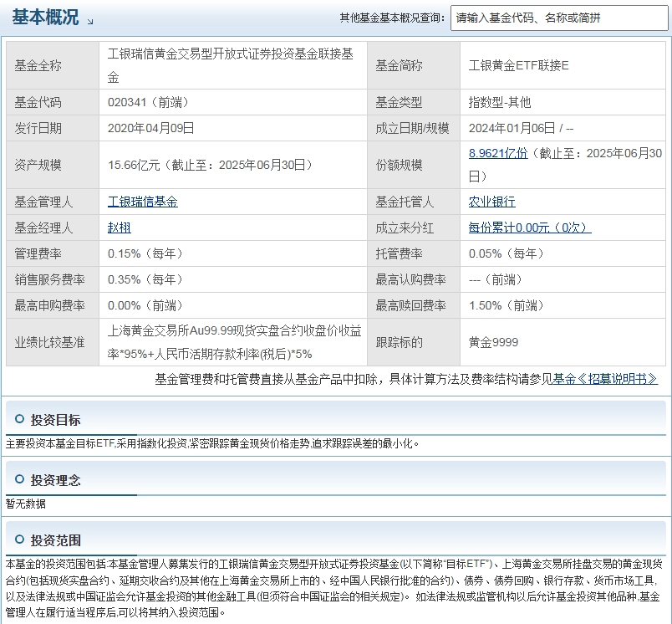Open the 农业银行 custodian link
This screenshot has width=672, height=624.
point(492,202)
